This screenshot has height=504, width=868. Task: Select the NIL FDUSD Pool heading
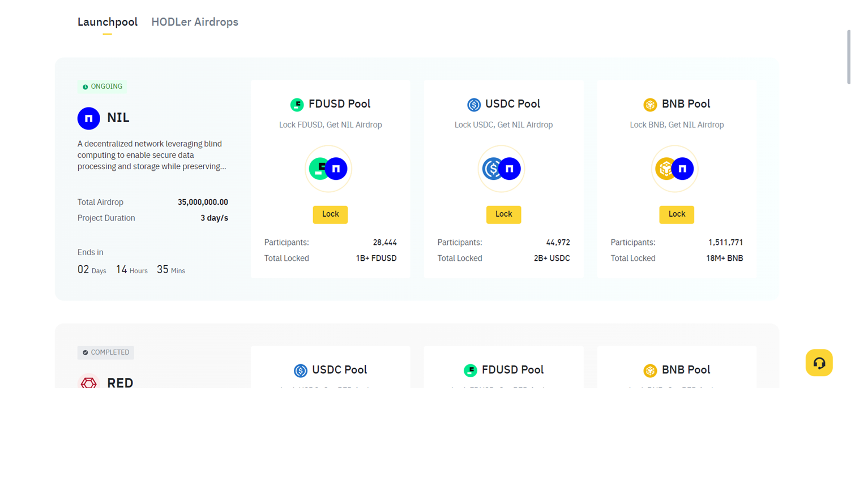click(x=340, y=104)
